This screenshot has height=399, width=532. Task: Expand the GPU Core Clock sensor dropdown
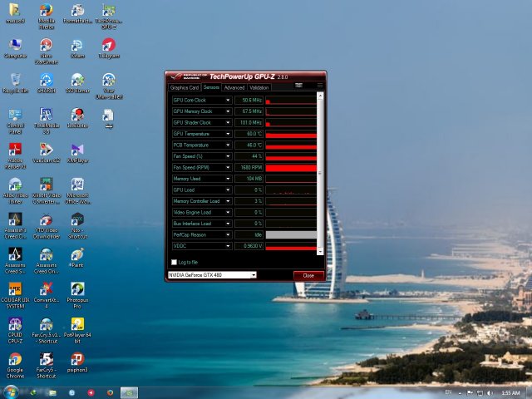(x=228, y=100)
